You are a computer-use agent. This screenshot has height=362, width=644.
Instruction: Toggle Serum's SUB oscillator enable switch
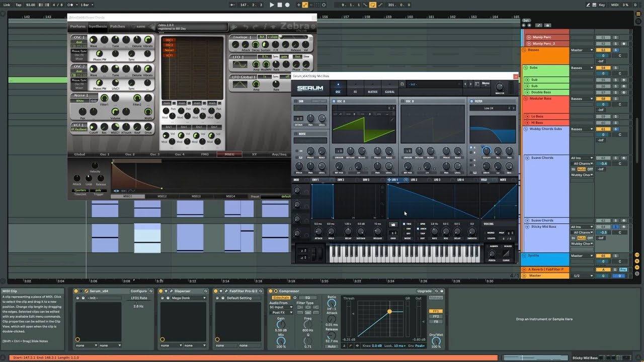pos(296,101)
